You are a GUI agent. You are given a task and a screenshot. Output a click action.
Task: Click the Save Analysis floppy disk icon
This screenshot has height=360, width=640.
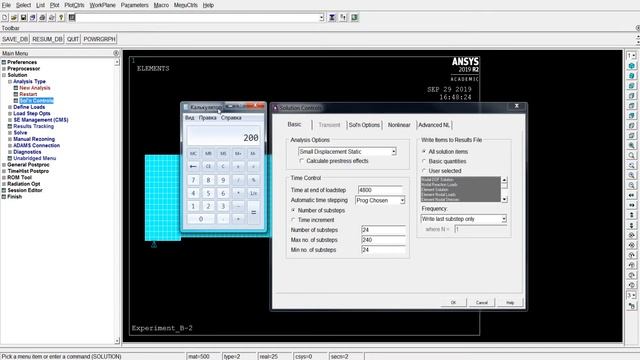23,18
